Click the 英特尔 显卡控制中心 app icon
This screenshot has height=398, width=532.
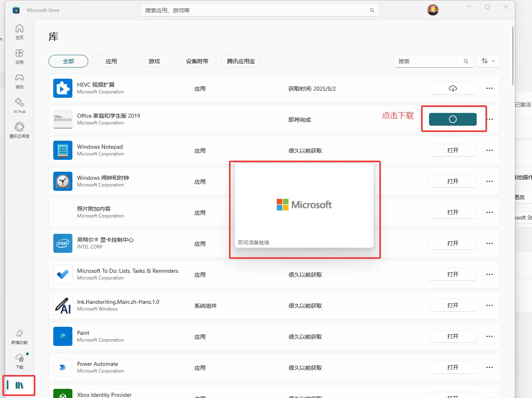[63, 243]
